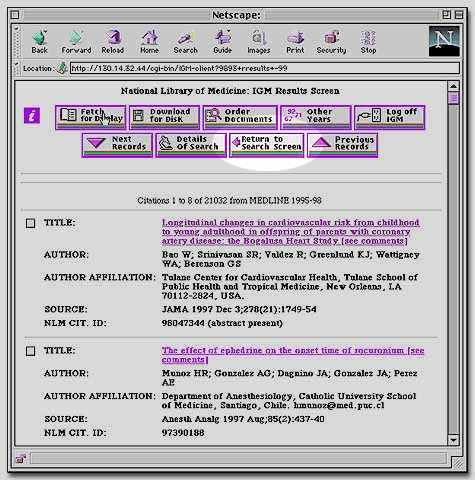Stop loading with the Stop icon
This screenshot has height=480, width=475.
point(368,42)
